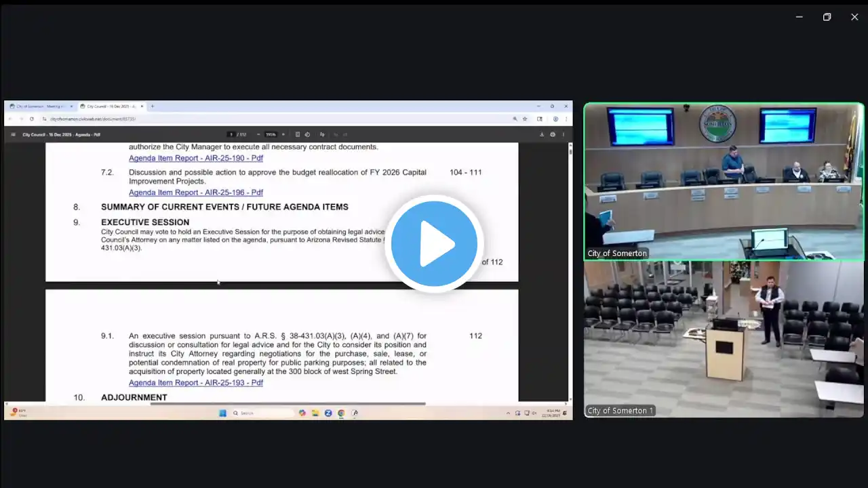This screenshot has height=488, width=868.
Task: Open the Windows Start menu
Action: [x=222, y=413]
